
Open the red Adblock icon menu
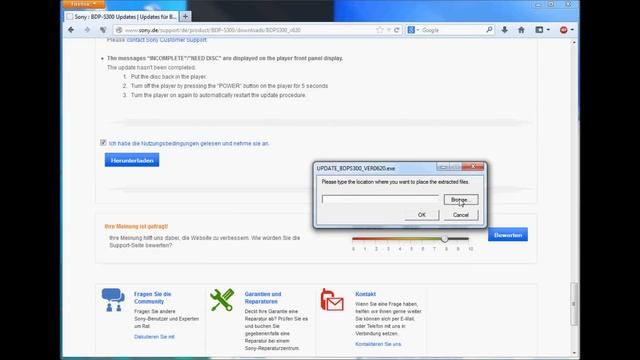(x=567, y=30)
